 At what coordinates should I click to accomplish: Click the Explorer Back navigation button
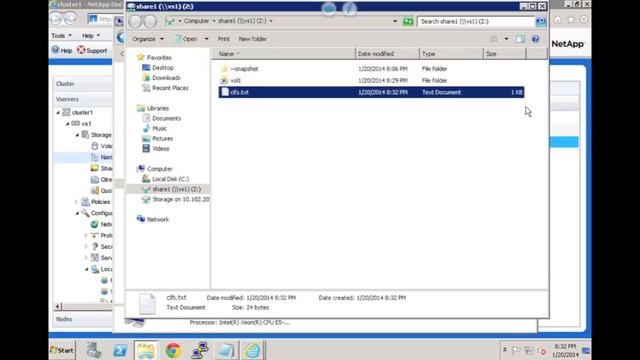(x=135, y=21)
